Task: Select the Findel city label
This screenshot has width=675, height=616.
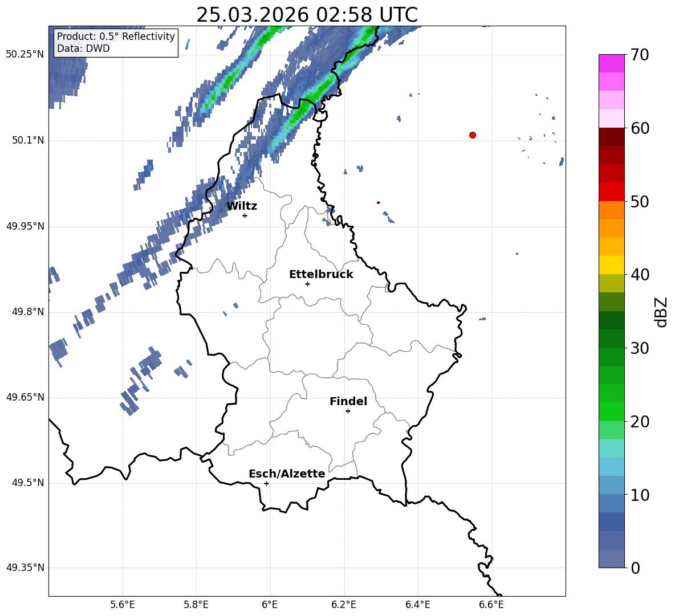Action: tap(348, 401)
